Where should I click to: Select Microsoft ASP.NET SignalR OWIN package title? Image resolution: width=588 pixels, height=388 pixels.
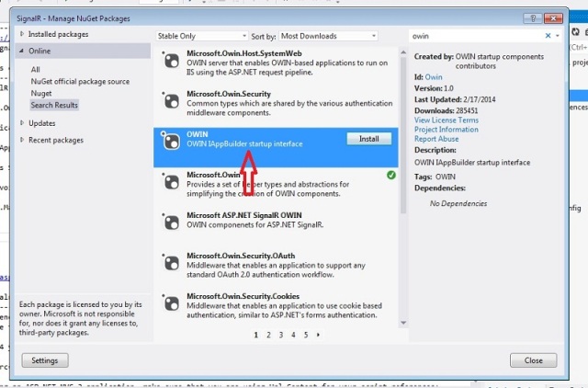point(244,215)
